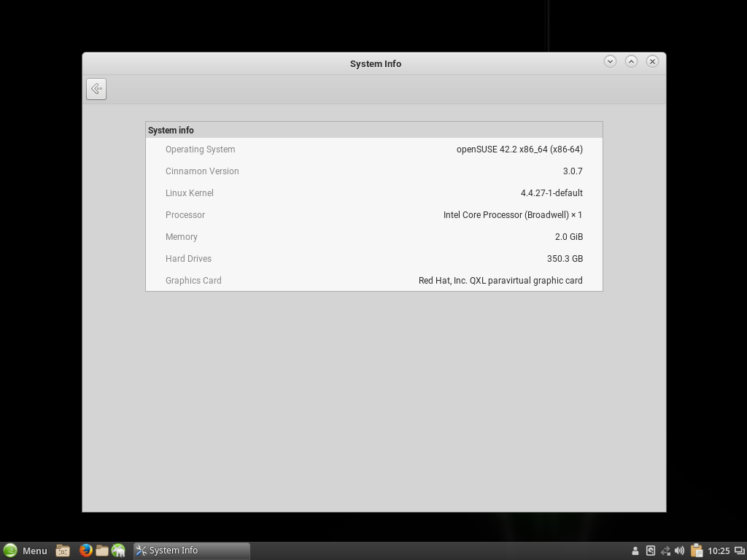Screen dimensions: 747x560
Task: Launch the green elephant application icon
Action: (118, 551)
